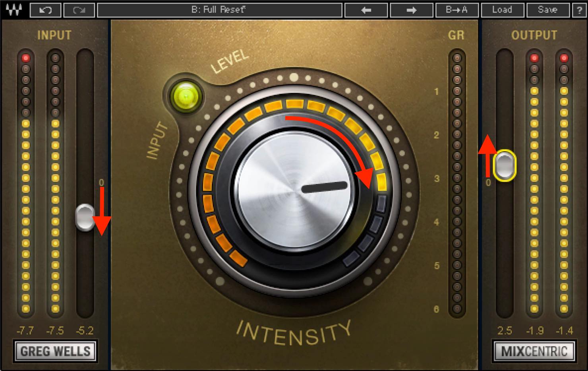Viewport: 588px width, 371px height.
Task: Open the Load preset menu
Action: click(502, 10)
